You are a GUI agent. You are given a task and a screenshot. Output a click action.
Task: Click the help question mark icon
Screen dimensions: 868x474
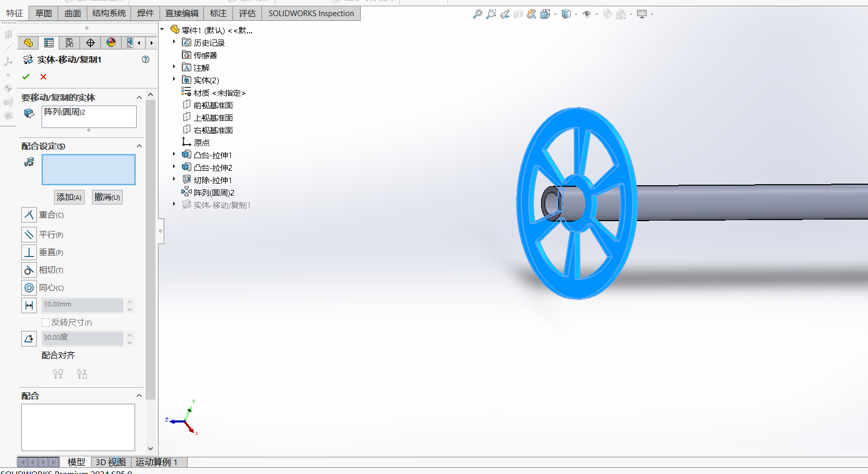click(146, 60)
